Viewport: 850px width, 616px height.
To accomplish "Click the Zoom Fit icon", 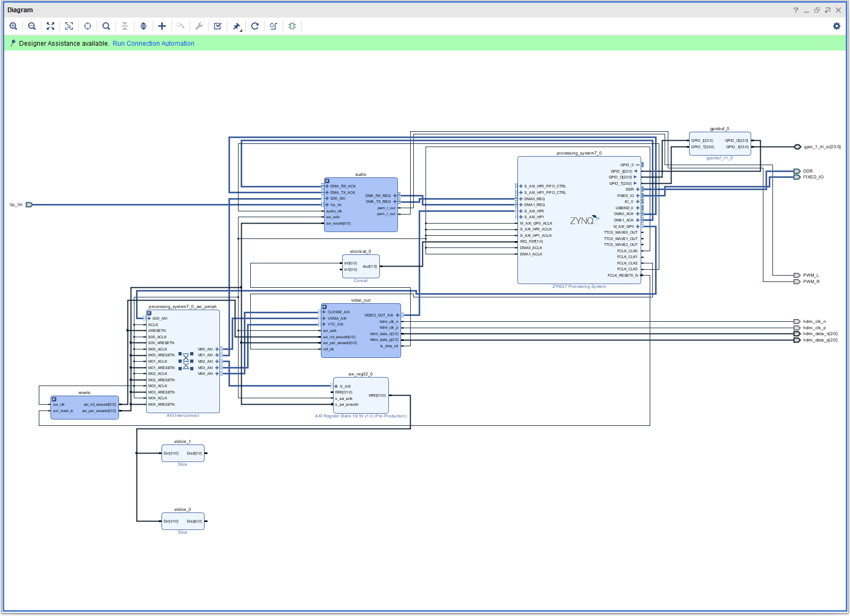I will (x=50, y=26).
